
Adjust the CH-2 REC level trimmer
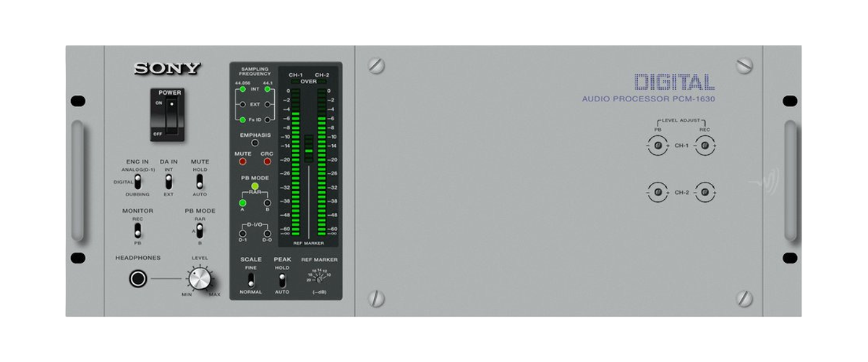coord(705,193)
